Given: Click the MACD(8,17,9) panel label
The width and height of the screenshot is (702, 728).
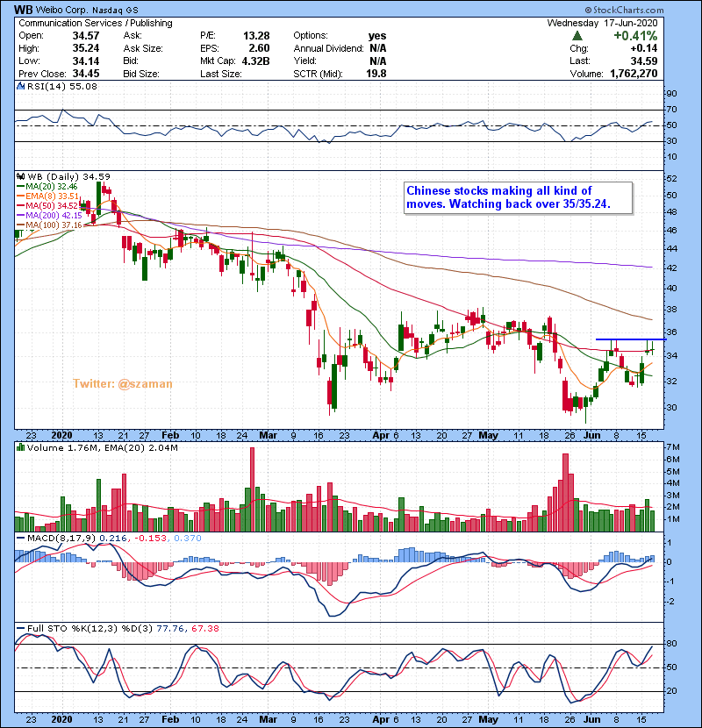Looking at the screenshot, I should pyautogui.click(x=61, y=539).
